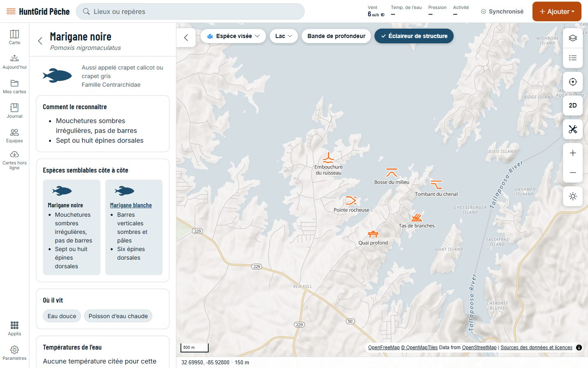Show the map legend list

coord(573,58)
